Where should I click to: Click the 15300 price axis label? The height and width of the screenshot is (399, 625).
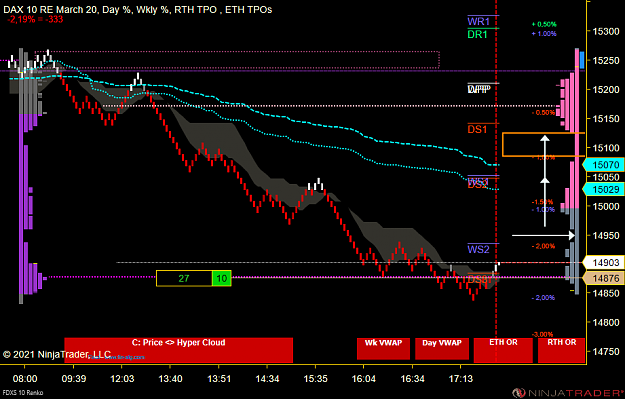[x=606, y=31]
